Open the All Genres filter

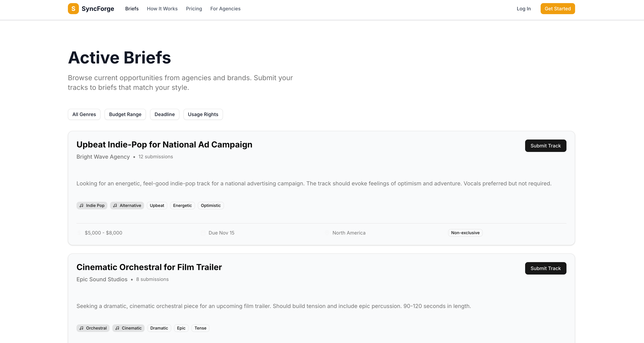tap(84, 114)
